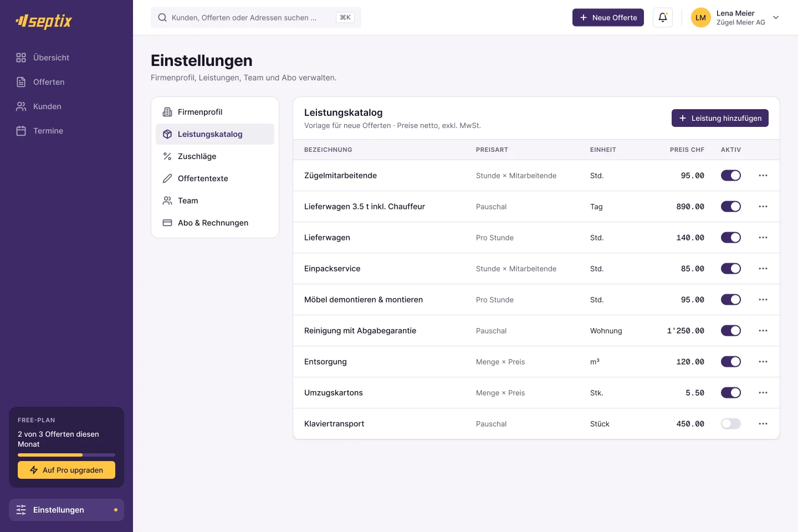The height and width of the screenshot is (532, 798).
Task: Disable Reinigung mit Abgabegarantie
Action: (731, 331)
